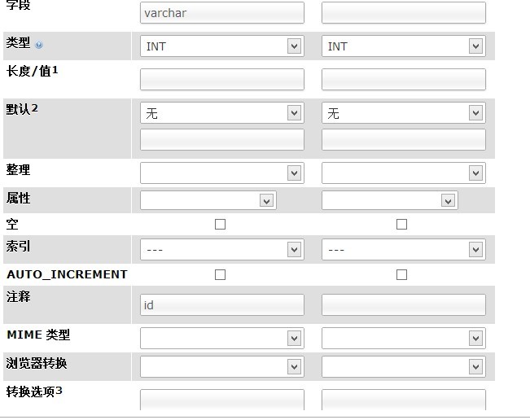Enable second column 空 null checkbox
The image size is (530, 420).
401,225
